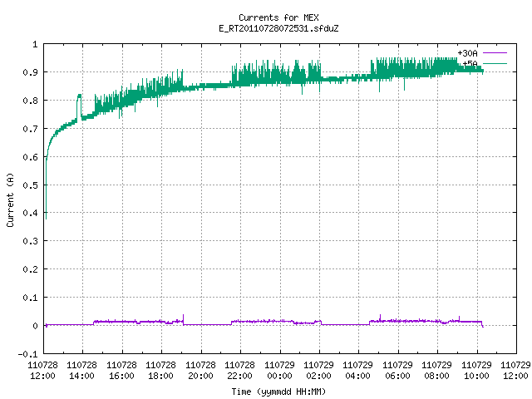Click y-axis tick label '1'
The image size is (532, 399).
pos(35,44)
